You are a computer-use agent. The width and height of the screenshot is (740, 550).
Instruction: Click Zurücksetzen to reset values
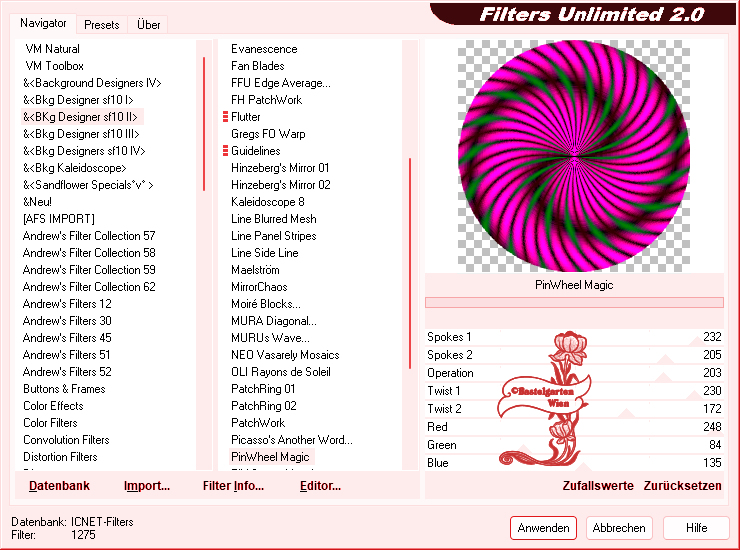(682, 486)
